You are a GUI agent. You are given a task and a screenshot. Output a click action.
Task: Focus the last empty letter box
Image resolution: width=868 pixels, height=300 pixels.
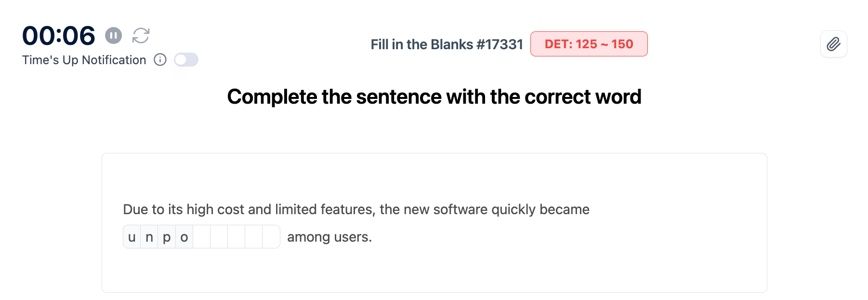pyautogui.click(x=271, y=237)
